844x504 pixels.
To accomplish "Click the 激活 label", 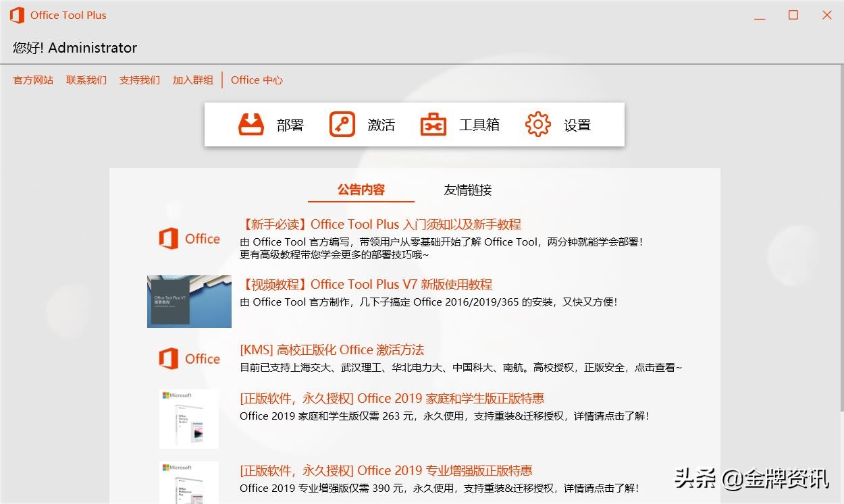I will [381, 125].
